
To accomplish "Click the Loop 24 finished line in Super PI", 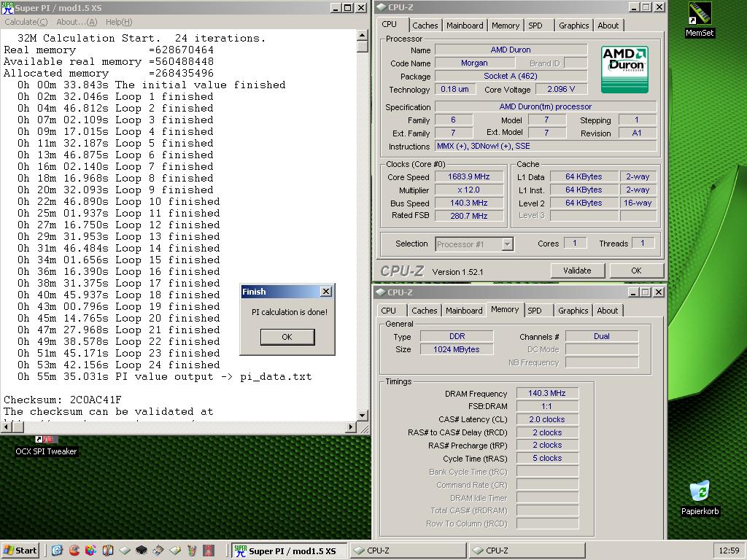I will pyautogui.click(x=119, y=365).
